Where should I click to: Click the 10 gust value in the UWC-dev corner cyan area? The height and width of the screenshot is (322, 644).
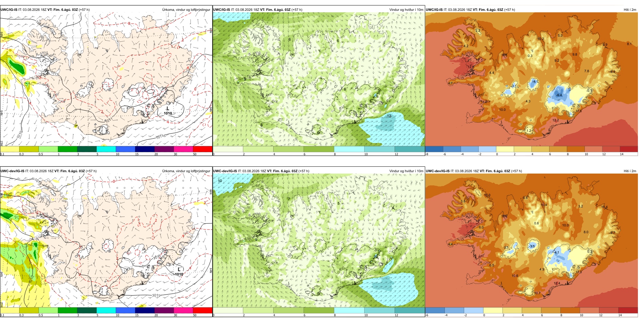pos(220,181)
